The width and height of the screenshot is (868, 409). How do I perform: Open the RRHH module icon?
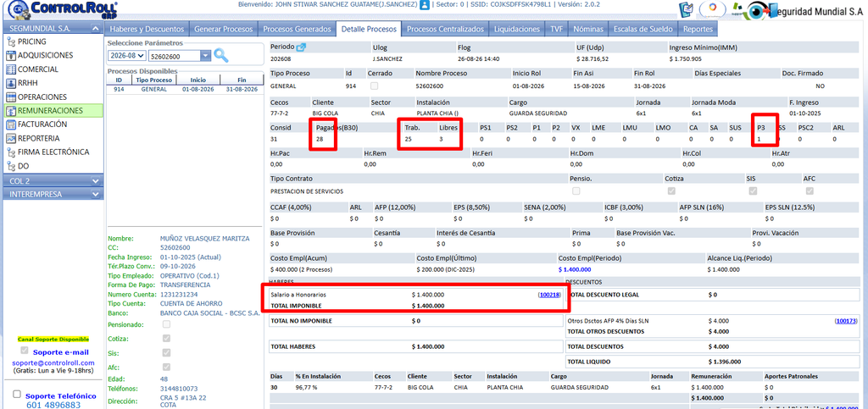coord(10,83)
